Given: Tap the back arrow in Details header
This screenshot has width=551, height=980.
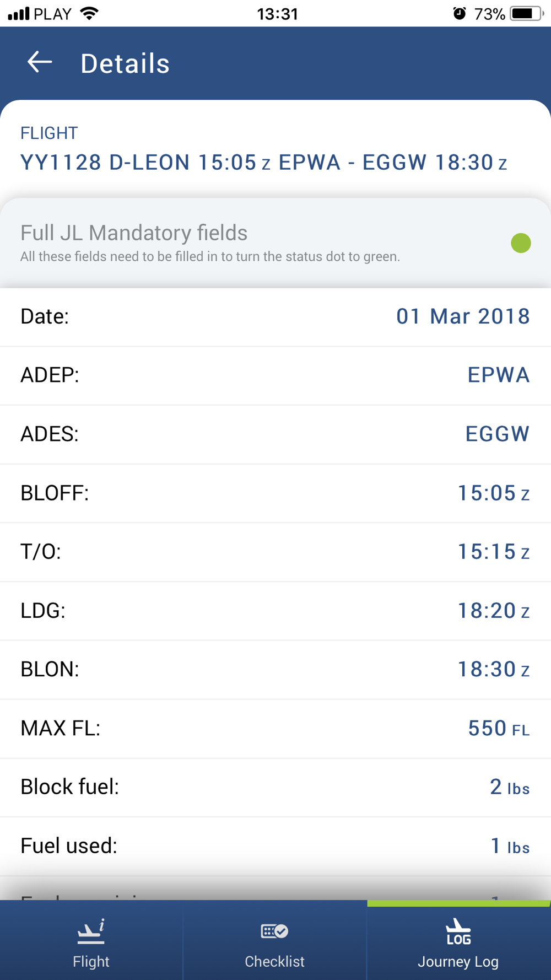Looking at the screenshot, I should coord(40,62).
